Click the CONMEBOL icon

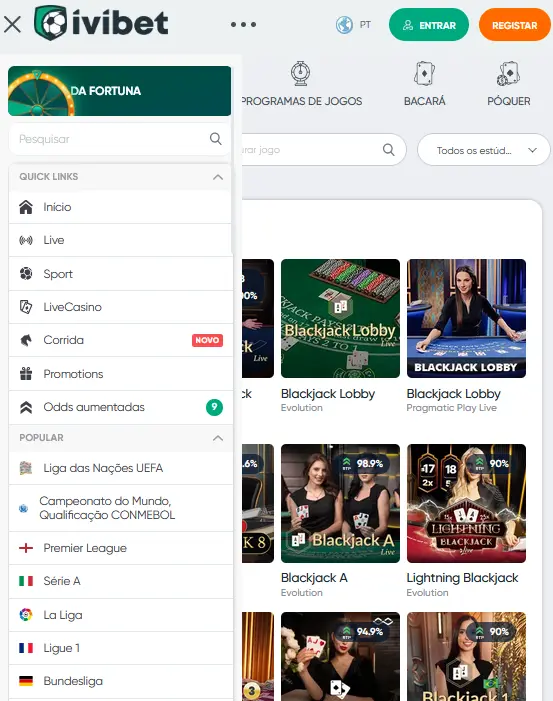(23, 508)
